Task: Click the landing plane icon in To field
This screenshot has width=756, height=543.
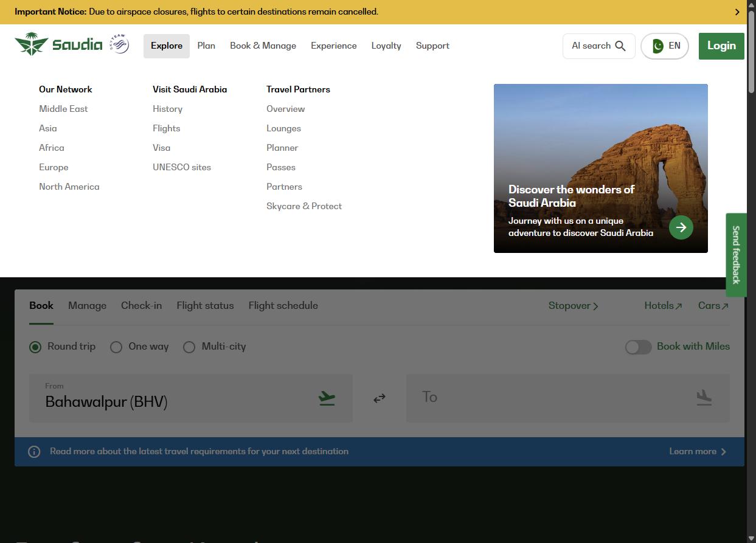Action: pos(704,398)
